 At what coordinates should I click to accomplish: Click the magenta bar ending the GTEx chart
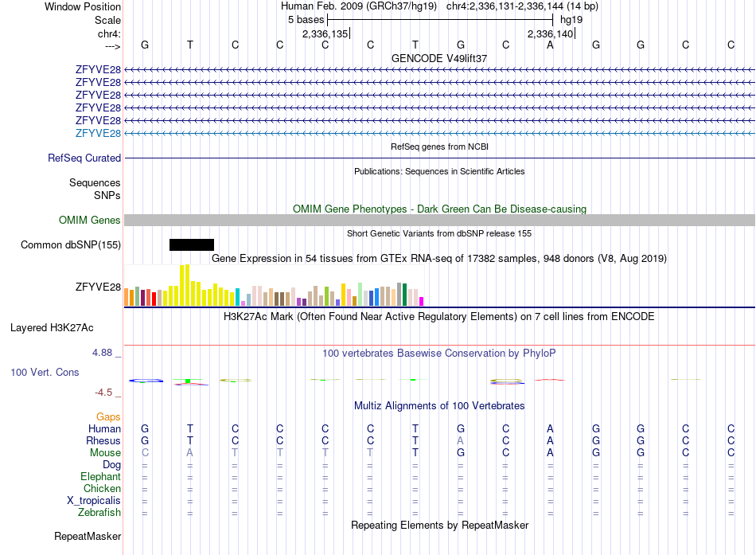[422, 302]
